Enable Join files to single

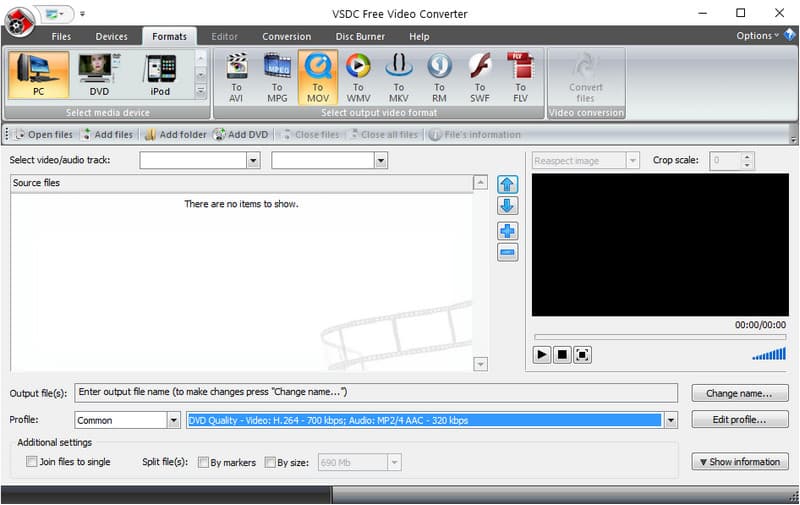32,462
